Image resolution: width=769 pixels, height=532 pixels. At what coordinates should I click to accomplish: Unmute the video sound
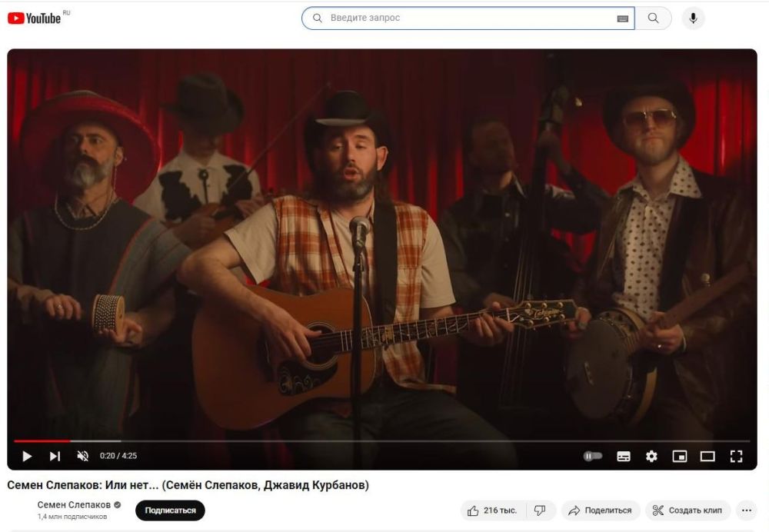pos(83,456)
